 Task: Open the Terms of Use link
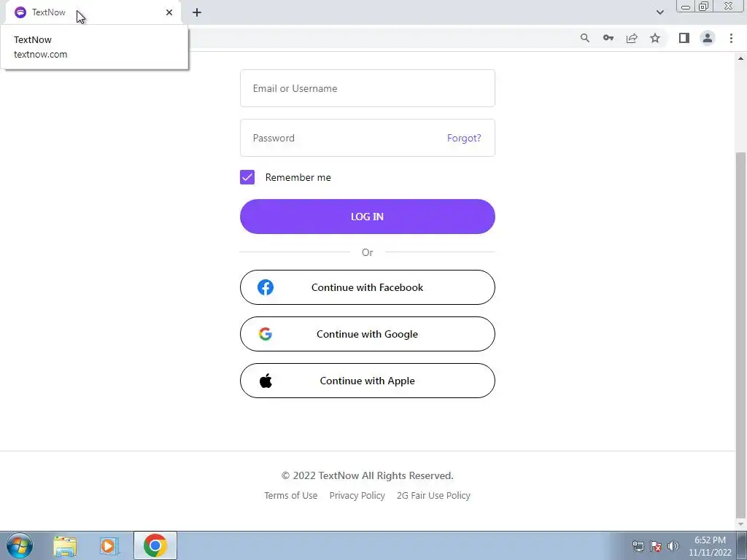[x=290, y=495]
